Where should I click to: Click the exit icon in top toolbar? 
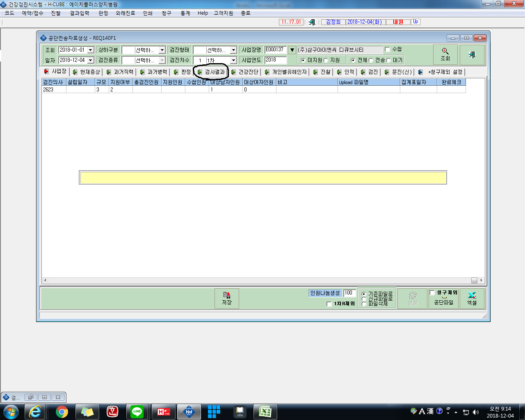[312, 22]
